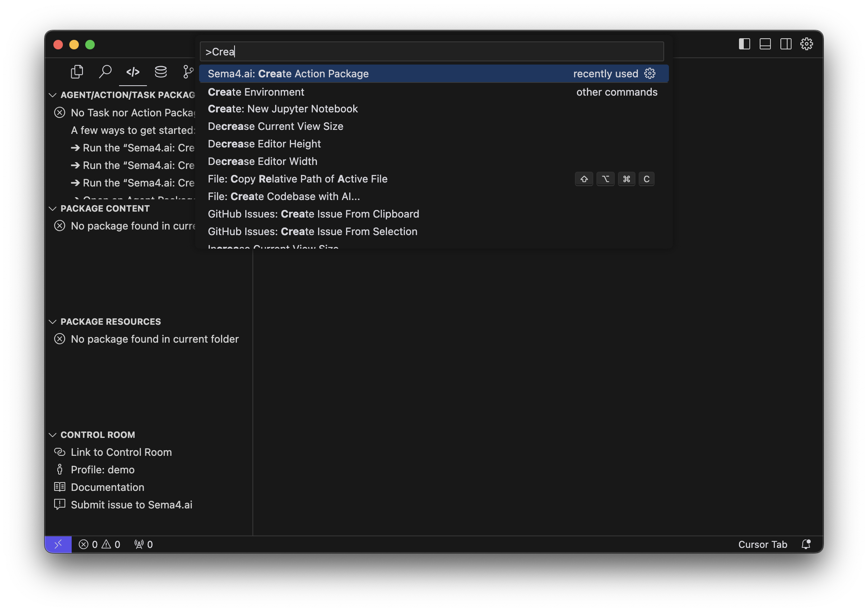The width and height of the screenshot is (868, 612).
Task: Select Decrease Current View Size
Action: tap(434, 126)
